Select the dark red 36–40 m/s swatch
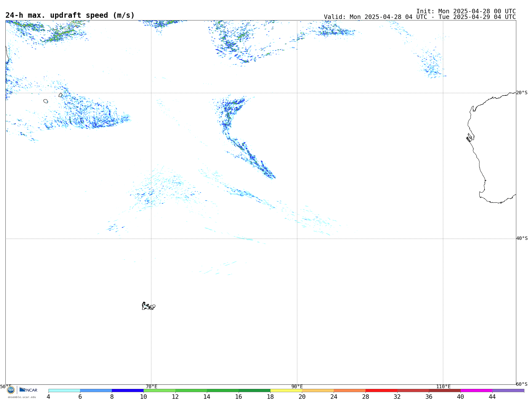 click(445, 391)
